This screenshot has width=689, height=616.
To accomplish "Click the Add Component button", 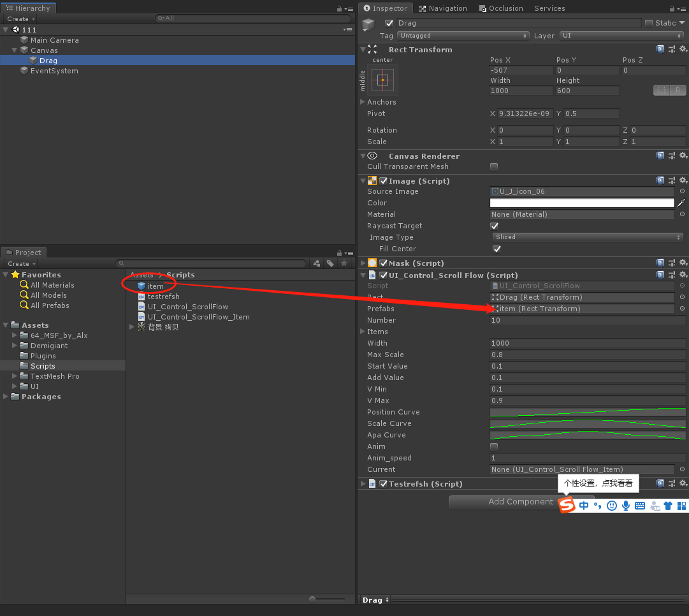I will (504, 502).
